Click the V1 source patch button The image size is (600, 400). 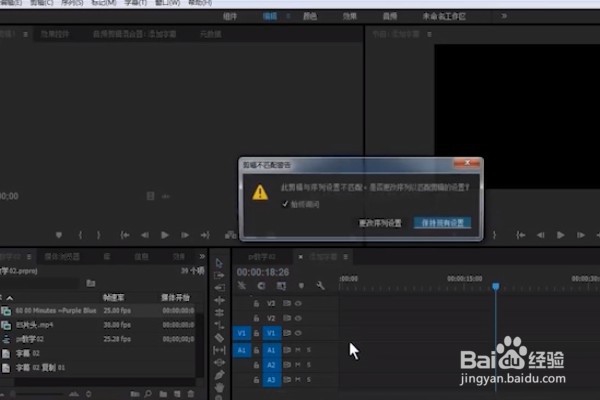(241, 333)
